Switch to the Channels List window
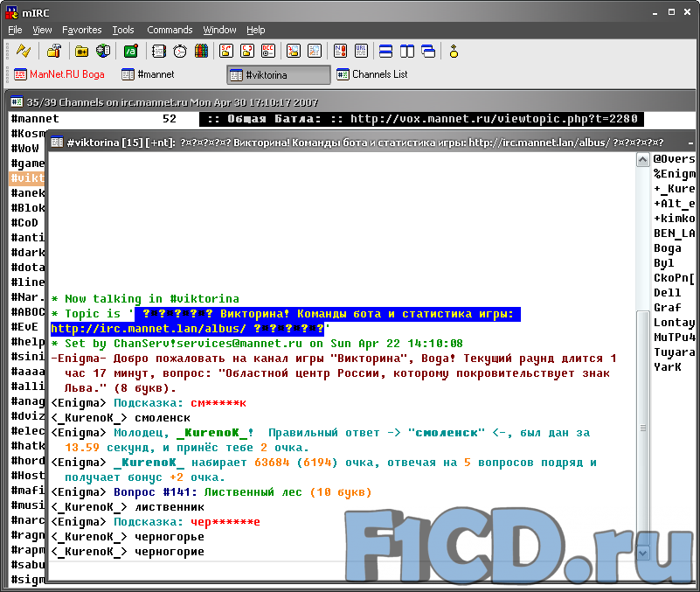This screenshot has height=592, width=700. coord(372,74)
